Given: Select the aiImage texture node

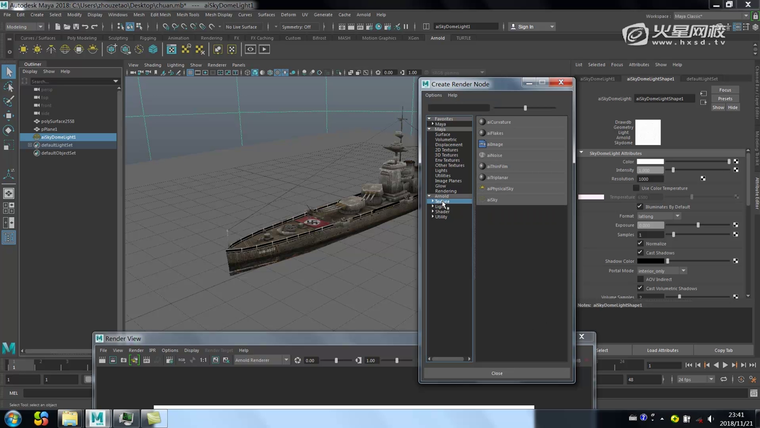Looking at the screenshot, I should click(x=497, y=144).
